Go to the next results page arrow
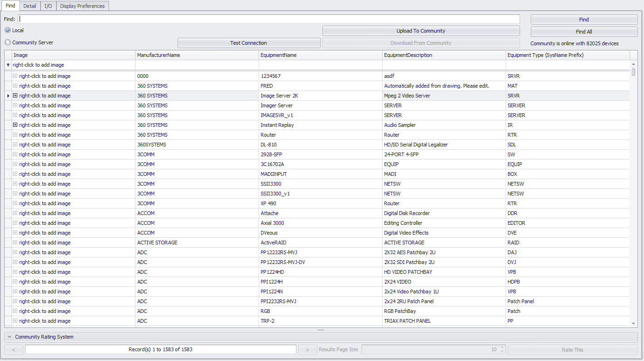The height and width of the screenshot is (361, 644). (x=308, y=350)
